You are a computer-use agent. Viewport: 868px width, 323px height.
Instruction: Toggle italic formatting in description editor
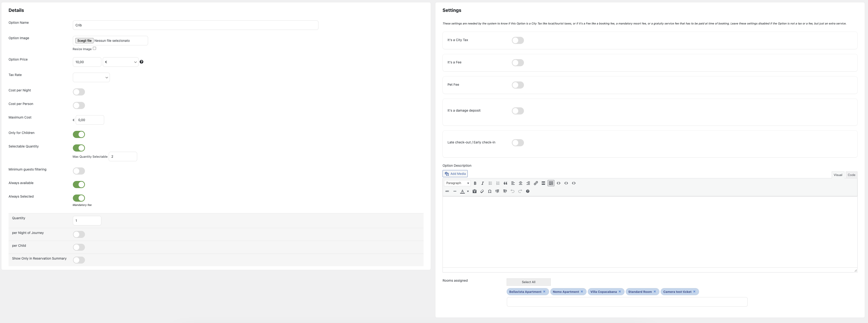[x=482, y=183]
